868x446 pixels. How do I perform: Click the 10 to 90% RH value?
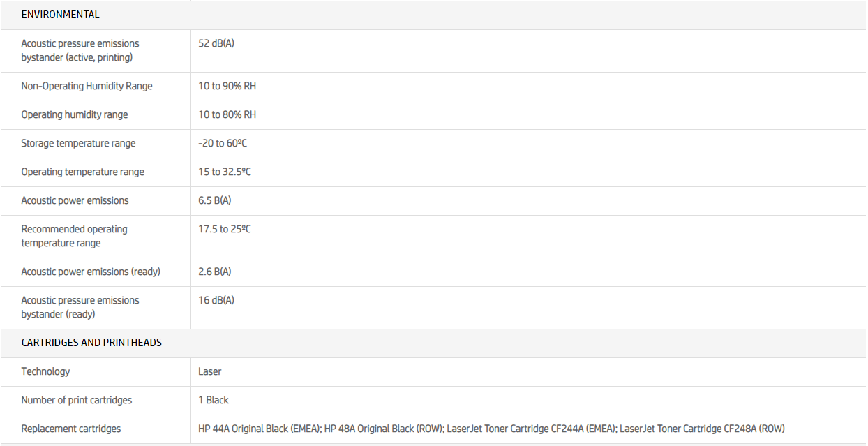(x=227, y=87)
